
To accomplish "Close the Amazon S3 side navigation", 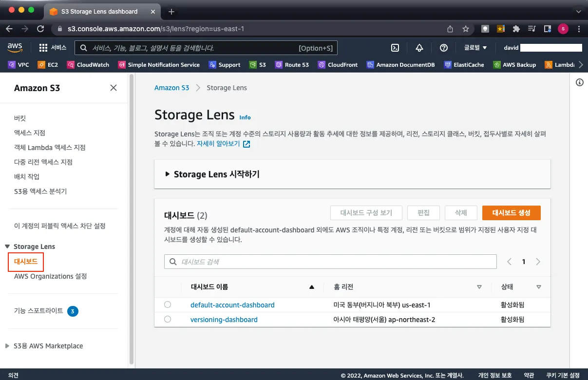I will [114, 88].
